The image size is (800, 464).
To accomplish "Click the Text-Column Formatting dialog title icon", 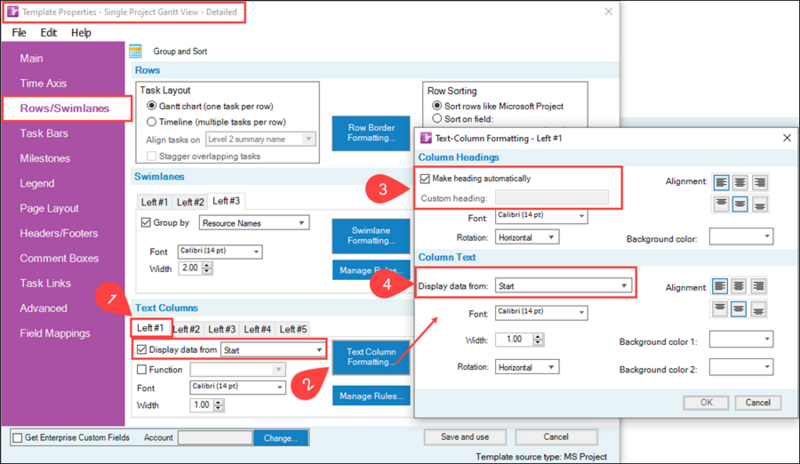I will pos(426,138).
